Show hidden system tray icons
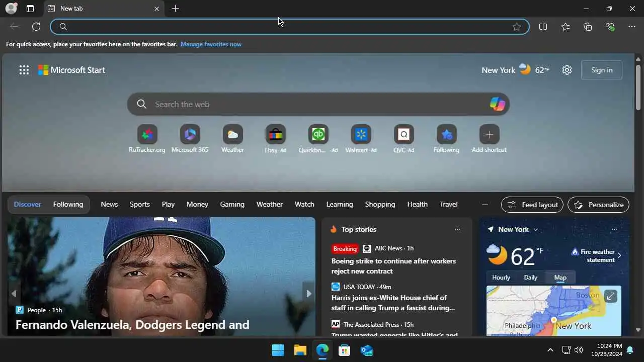This screenshot has height=362, width=644. pyautogui.click(x=550, y=350)
